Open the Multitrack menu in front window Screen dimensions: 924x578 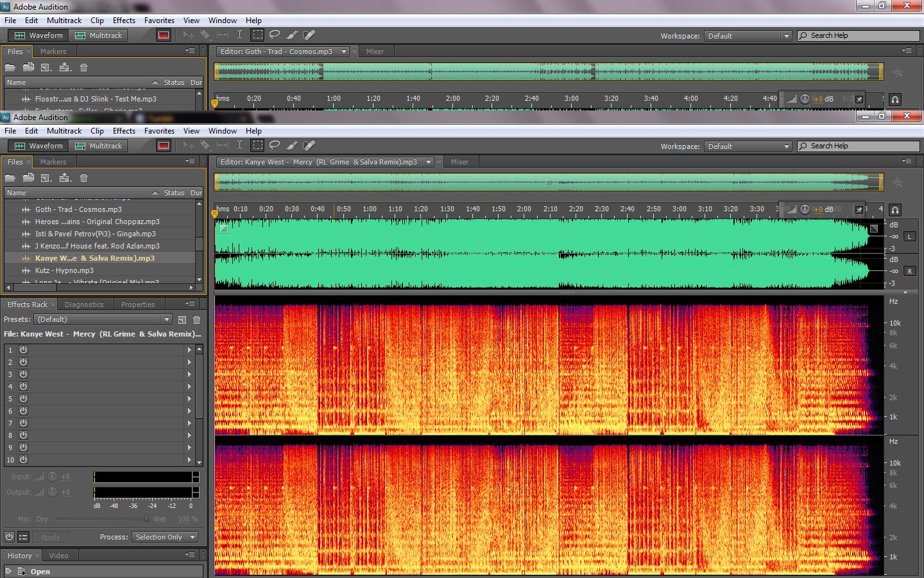click(x=64, y=131)
